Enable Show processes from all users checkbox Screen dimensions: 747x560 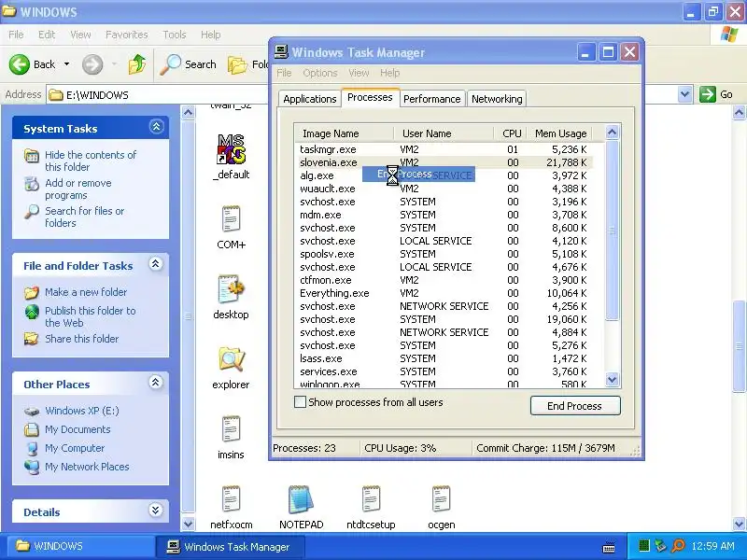point(300,402)
